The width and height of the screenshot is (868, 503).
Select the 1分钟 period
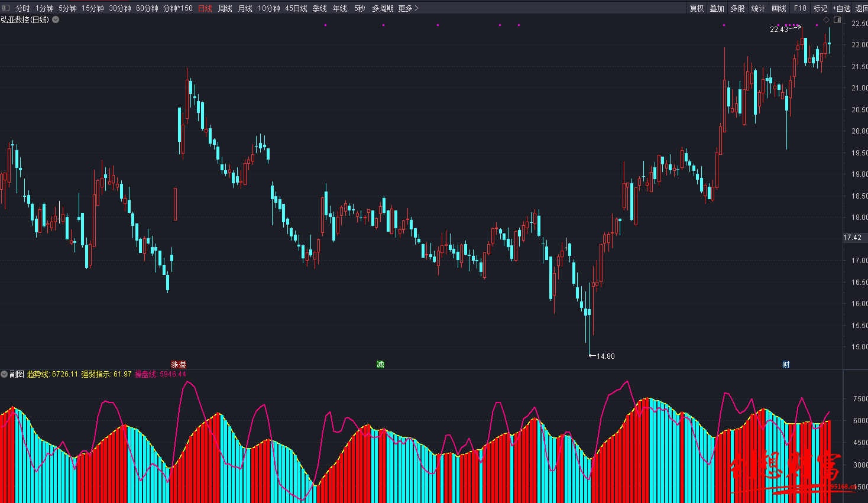click(x=44, y=8)
